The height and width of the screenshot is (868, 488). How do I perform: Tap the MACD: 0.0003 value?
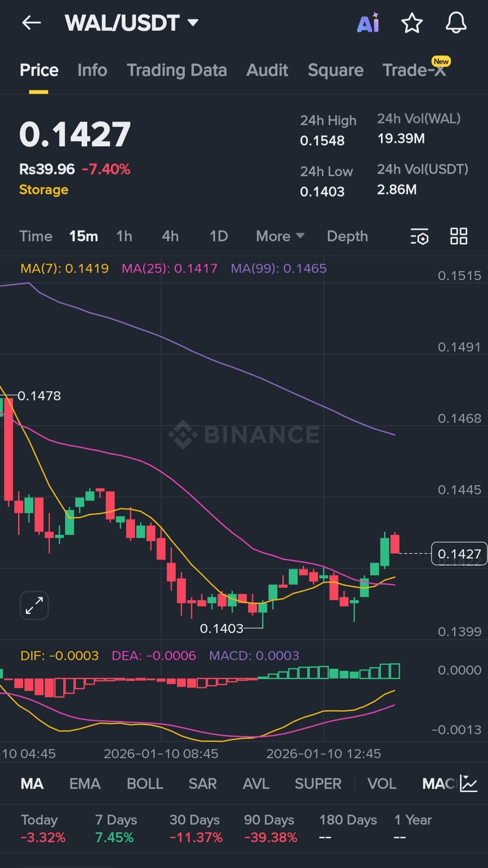pyautogui.click(x=254, y=656)
